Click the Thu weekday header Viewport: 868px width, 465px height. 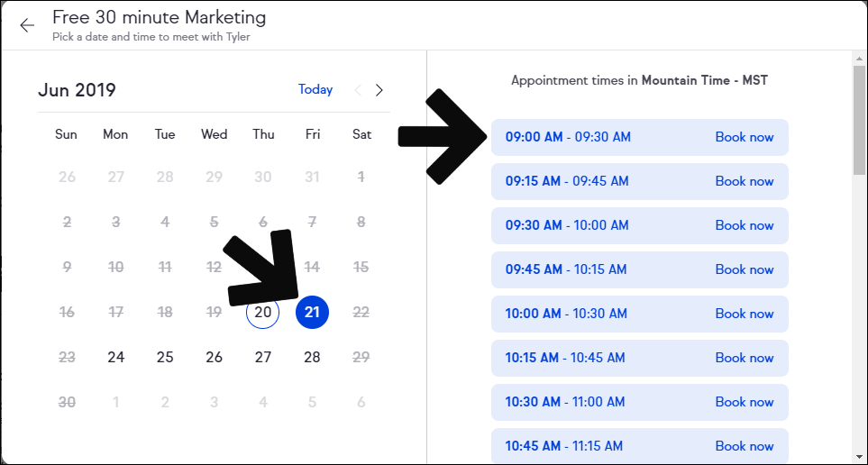click(x=263, y=134)
